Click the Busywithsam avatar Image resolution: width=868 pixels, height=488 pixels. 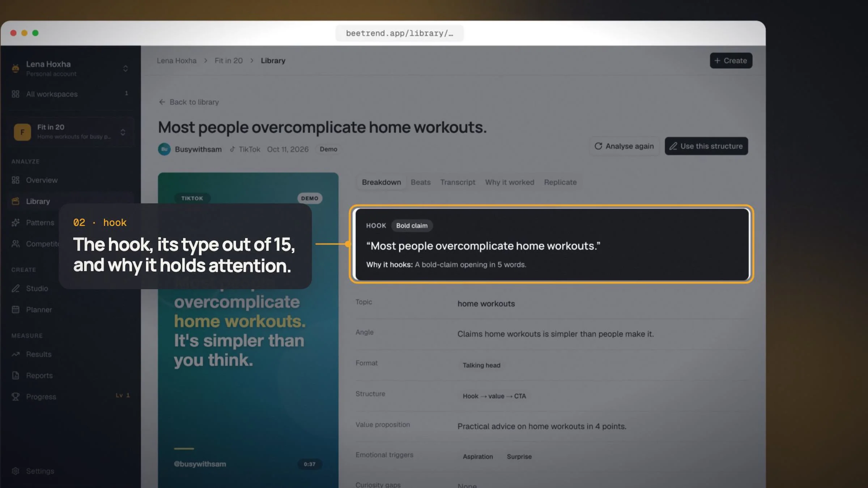click(164, 149)
